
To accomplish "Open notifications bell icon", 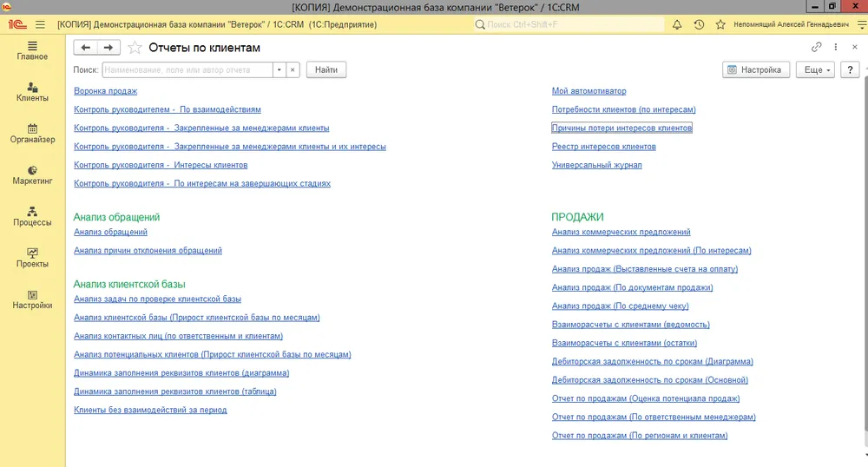I will [677, 24].
